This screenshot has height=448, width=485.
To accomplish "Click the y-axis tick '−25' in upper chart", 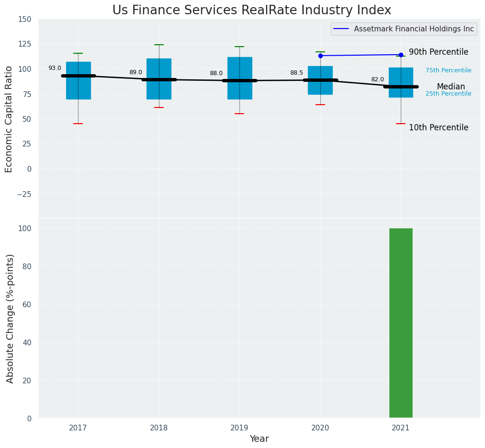I will pyautogui.click(x=23, y=194).
